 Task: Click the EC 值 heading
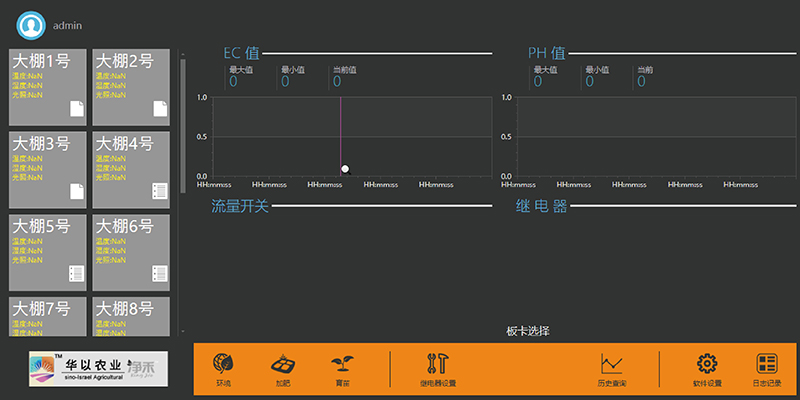pyautogui.click(x=241, y=53)
